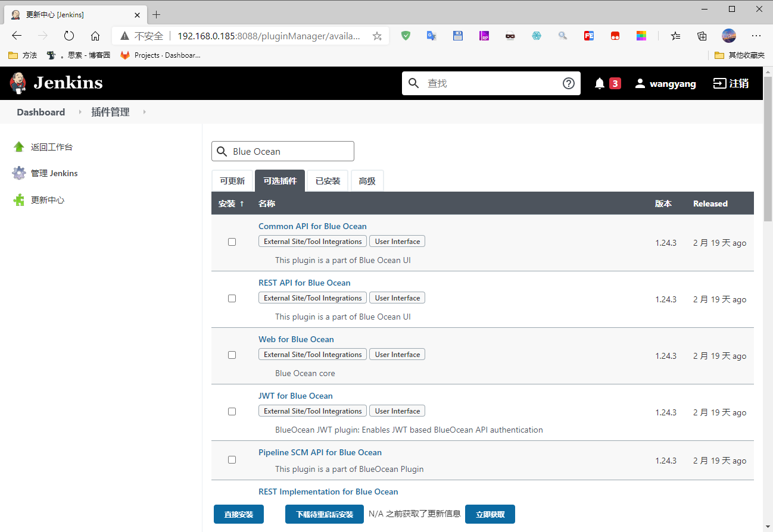Switch to the 已安装 tab

328,181
